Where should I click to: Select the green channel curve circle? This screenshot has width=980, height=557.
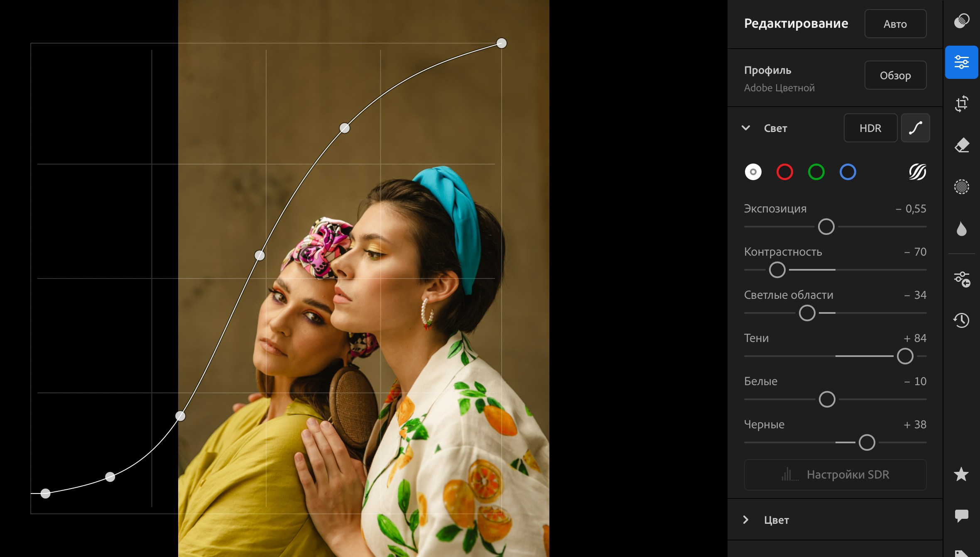[x=816, y=172]
